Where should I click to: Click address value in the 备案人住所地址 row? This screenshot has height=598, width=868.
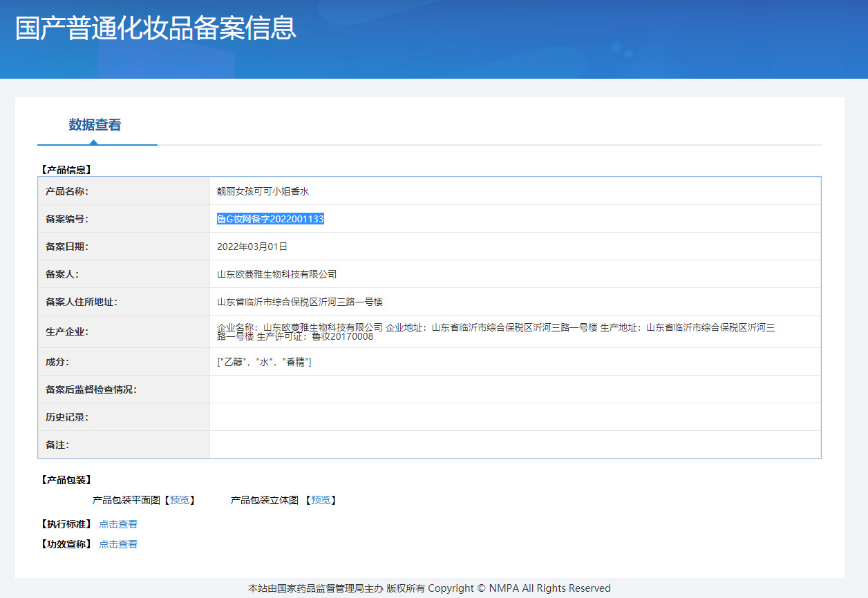click(x=300, y=302)
